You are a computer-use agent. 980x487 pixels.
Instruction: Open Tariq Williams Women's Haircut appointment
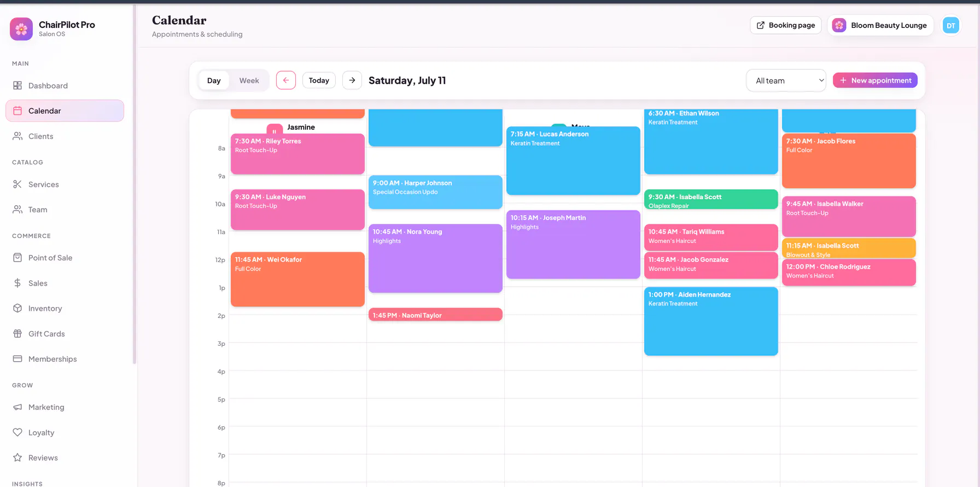pyautogui.click(x=711, y=237)
